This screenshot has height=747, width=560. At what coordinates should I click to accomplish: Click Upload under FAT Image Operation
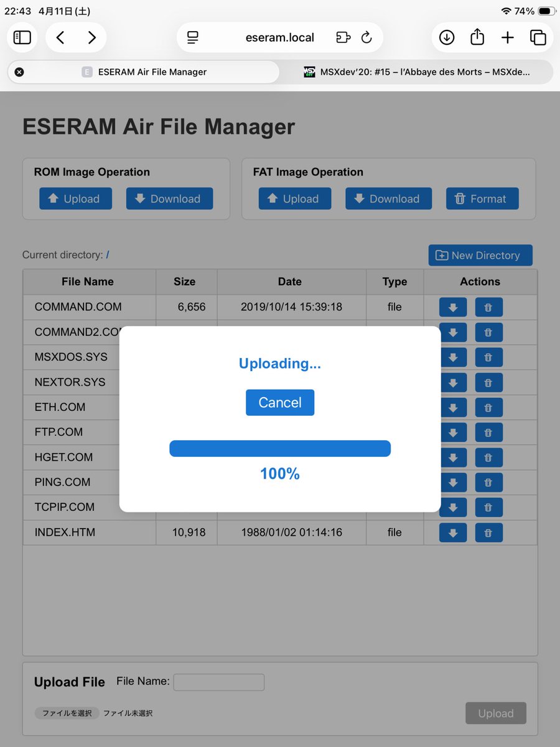coord(295,199)
